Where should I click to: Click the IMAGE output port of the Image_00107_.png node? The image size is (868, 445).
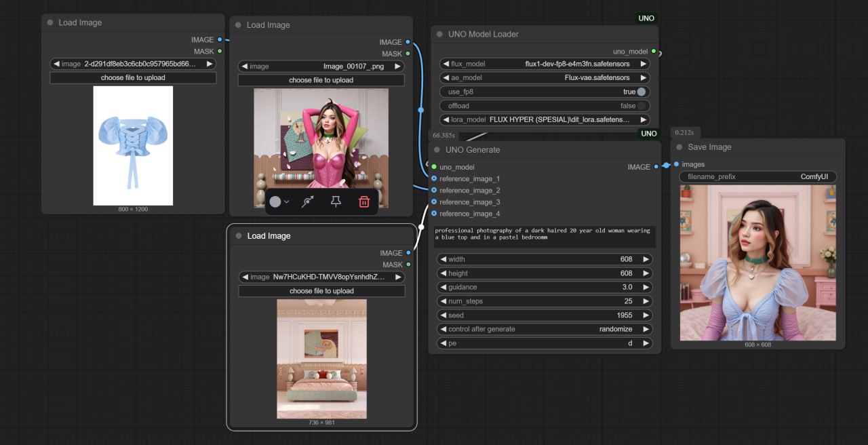[408, 42]
